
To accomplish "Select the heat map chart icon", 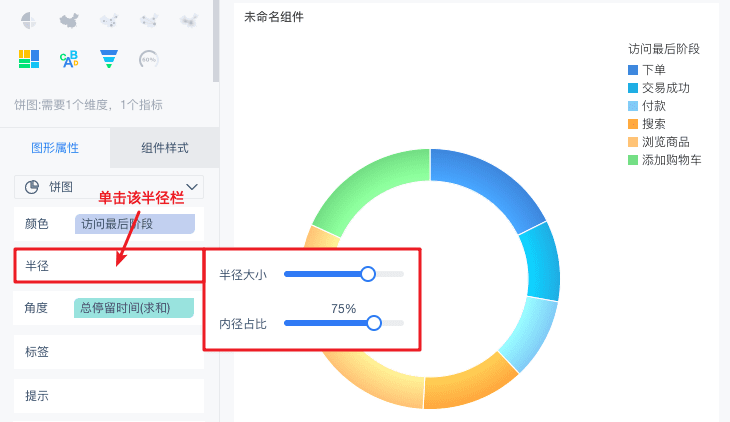I will point(189,20).
